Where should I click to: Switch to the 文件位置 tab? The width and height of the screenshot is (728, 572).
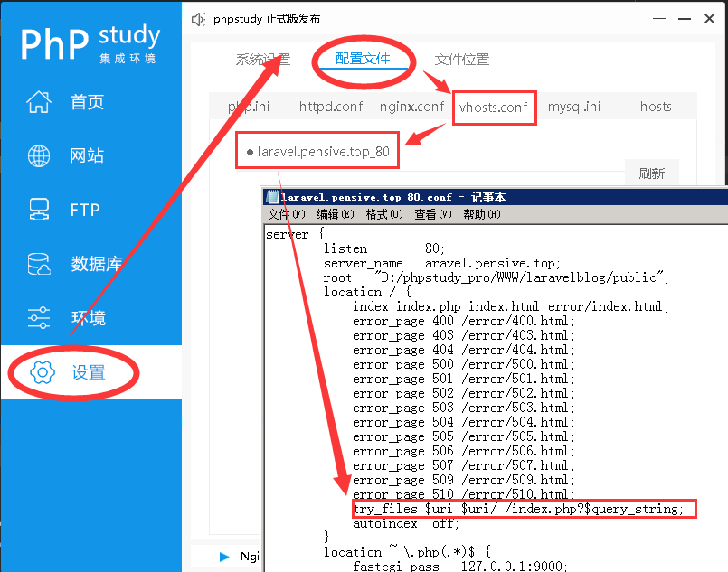(462, 60)
